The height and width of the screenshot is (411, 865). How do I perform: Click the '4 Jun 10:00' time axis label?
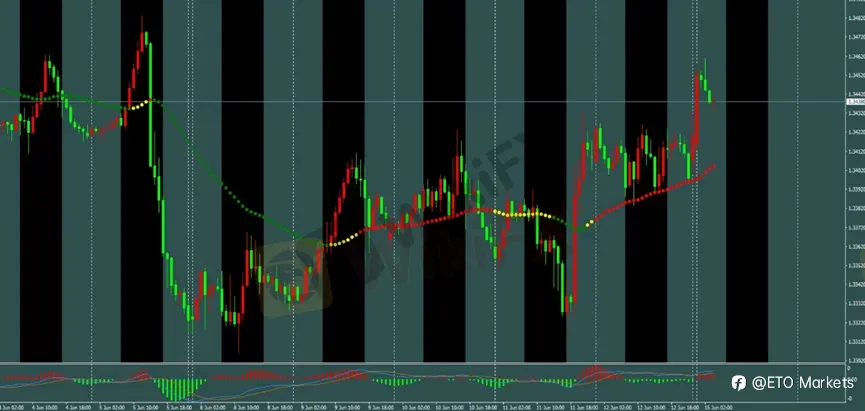45,407
